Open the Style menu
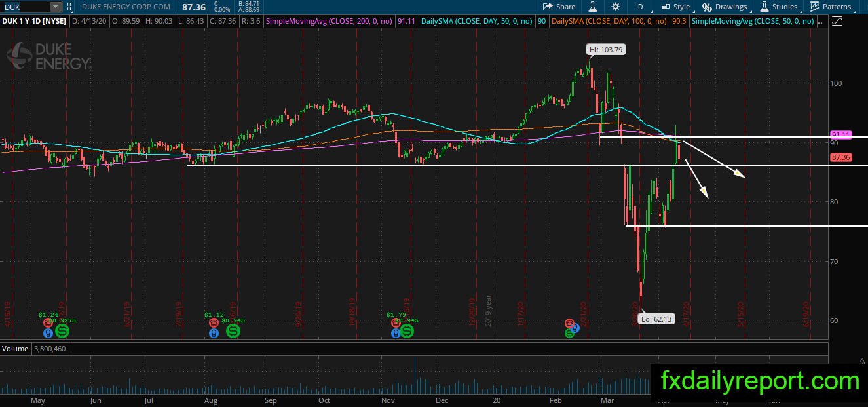 pyautogui.click(x=675, y=7)
